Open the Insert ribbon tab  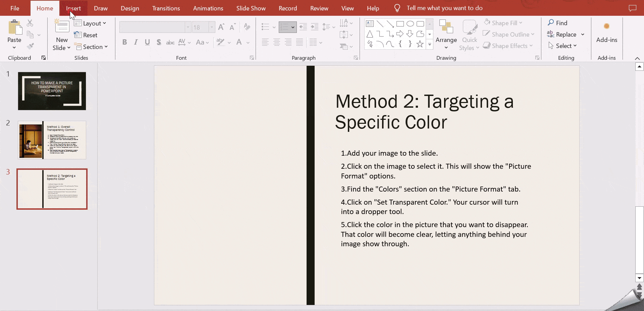(x=73, y=8)
